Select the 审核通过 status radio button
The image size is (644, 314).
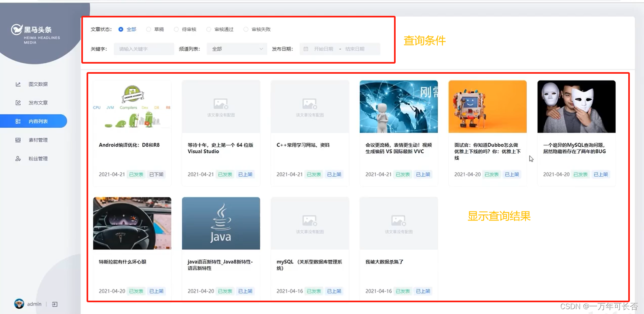tap(209, 30)
